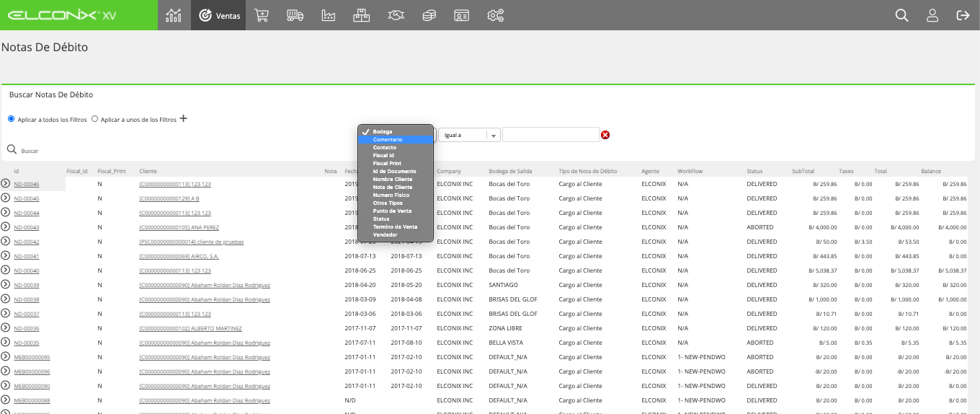Choose Termino de Venta option
Image resolution: width=980 pixels, height=414 pixels.
(396, 227)
